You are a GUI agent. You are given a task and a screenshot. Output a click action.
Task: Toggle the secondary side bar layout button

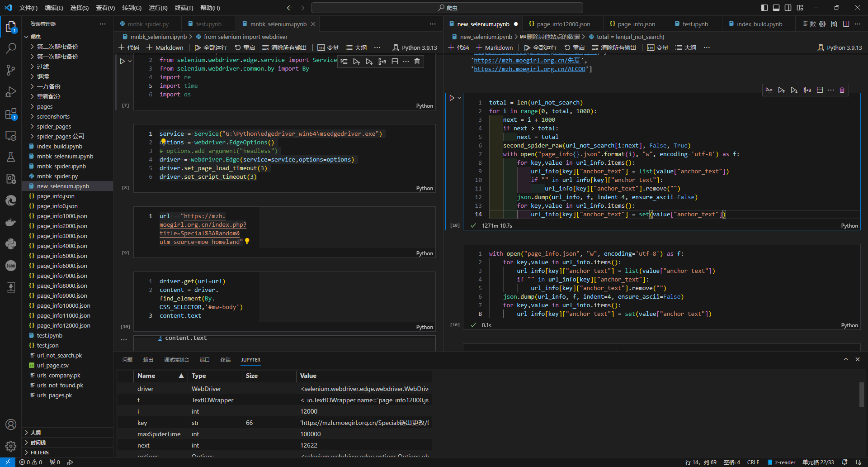pyautogui.click(x=788, y=8)
